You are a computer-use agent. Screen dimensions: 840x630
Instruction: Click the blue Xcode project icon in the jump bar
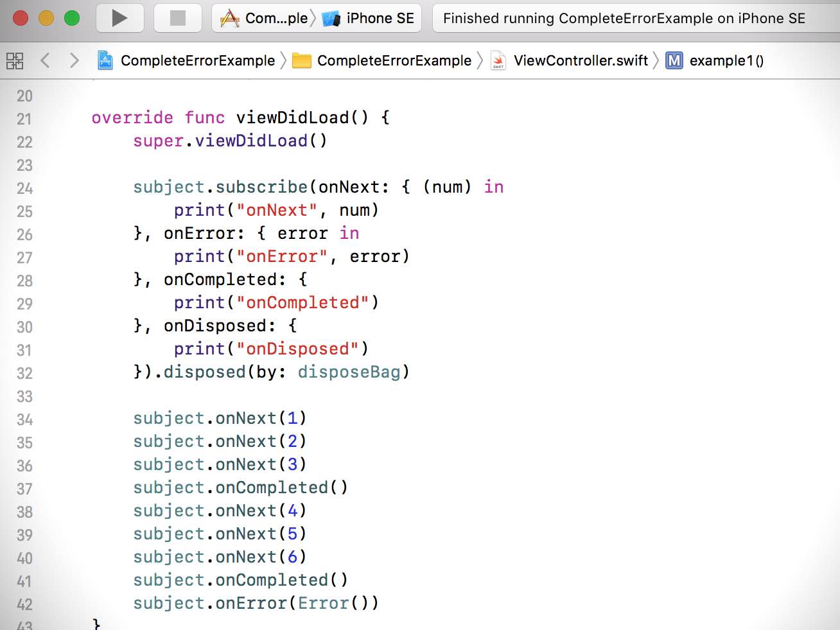tap(105, 60)
